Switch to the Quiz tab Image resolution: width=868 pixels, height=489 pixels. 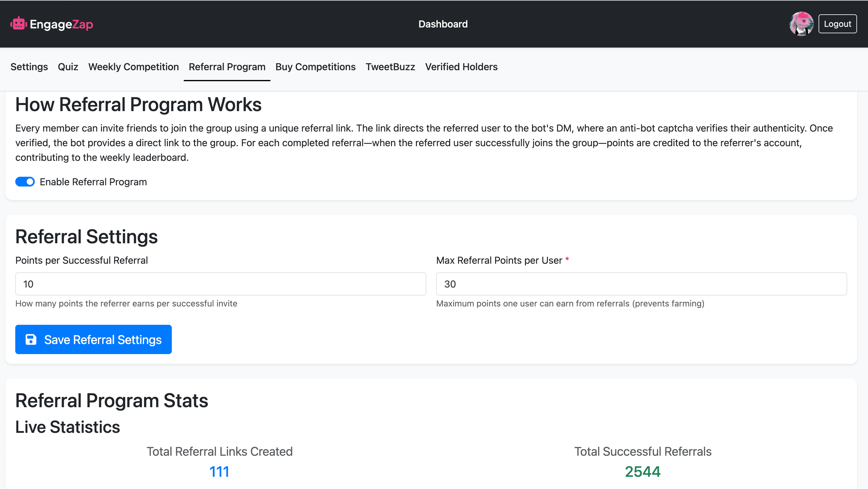click(x=68, y=67)
